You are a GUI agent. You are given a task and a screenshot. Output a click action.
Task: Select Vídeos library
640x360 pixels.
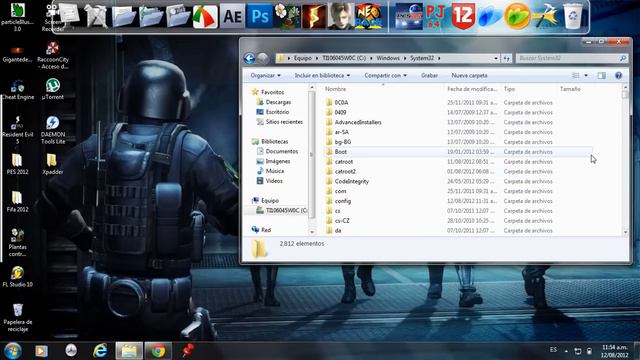click(274, 181)
